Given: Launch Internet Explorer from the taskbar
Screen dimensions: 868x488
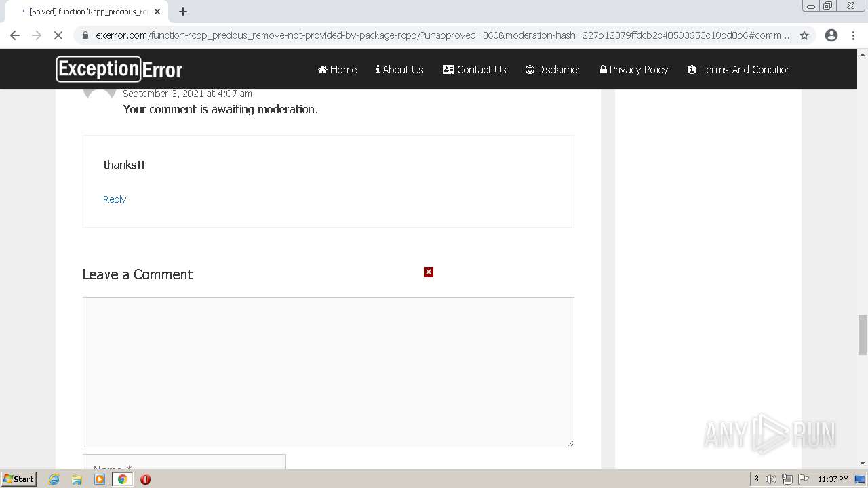Looking at the screenshot, I should pyautogui.click(x=54, y=479).
